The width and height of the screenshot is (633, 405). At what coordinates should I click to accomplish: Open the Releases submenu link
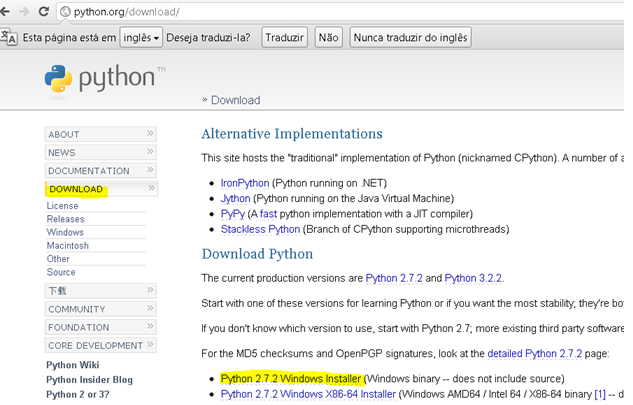click(65, 219)
